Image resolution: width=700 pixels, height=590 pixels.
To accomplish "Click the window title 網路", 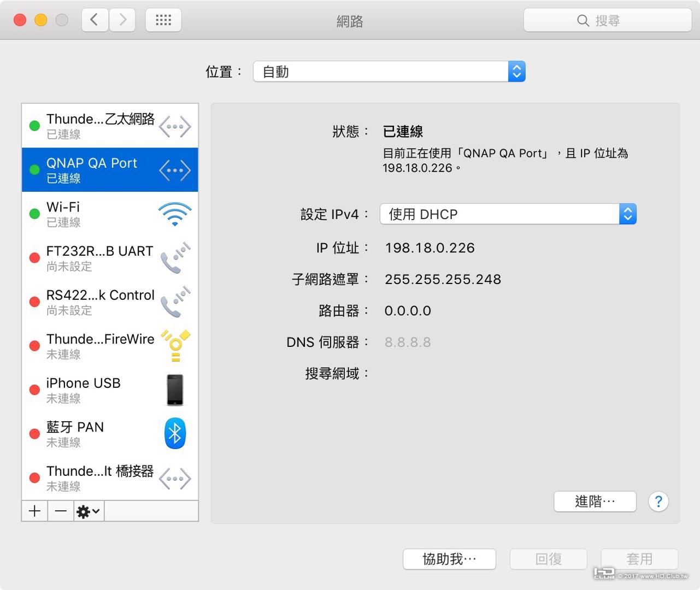I will click(x=350, y=21).
